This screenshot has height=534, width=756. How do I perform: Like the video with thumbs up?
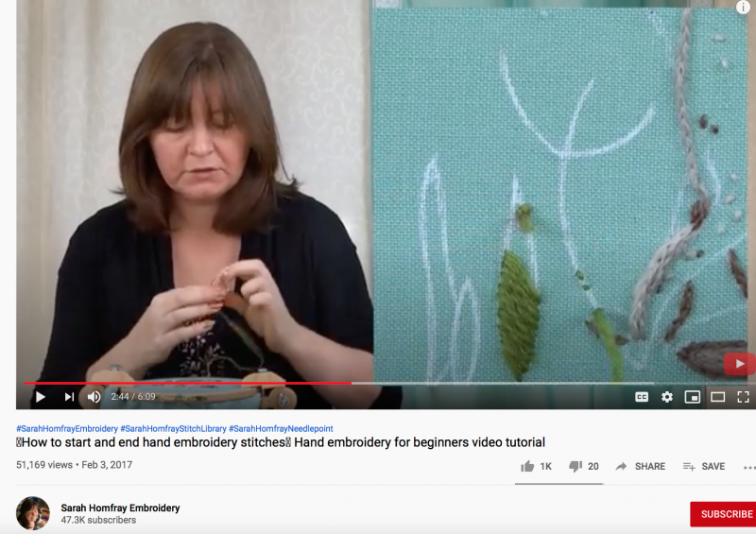pyautogui.click(x=536, y=467)
